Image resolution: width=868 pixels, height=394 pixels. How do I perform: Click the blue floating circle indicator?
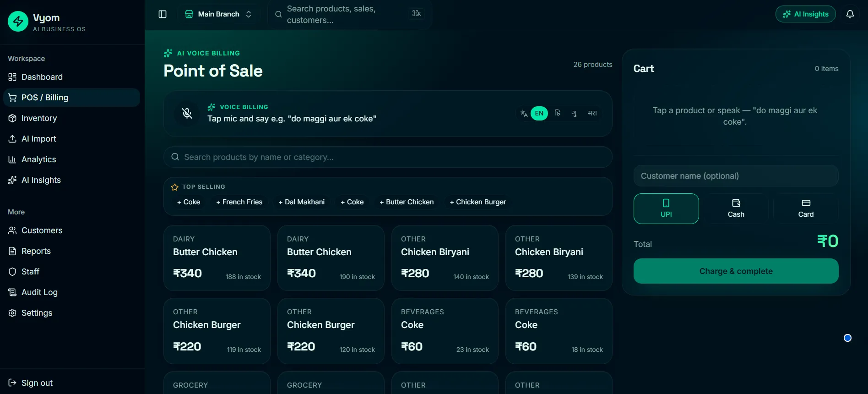click(x=847, y=338)
